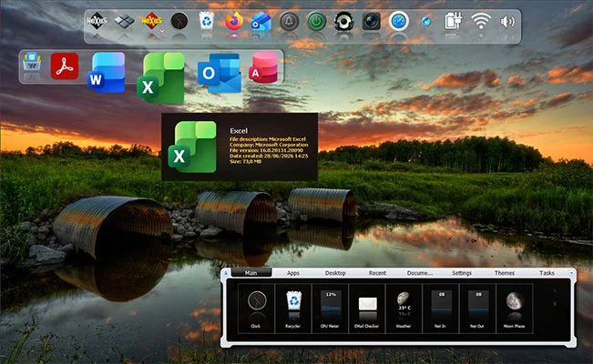Click the bell alarm icon

(x=289, y=21)
